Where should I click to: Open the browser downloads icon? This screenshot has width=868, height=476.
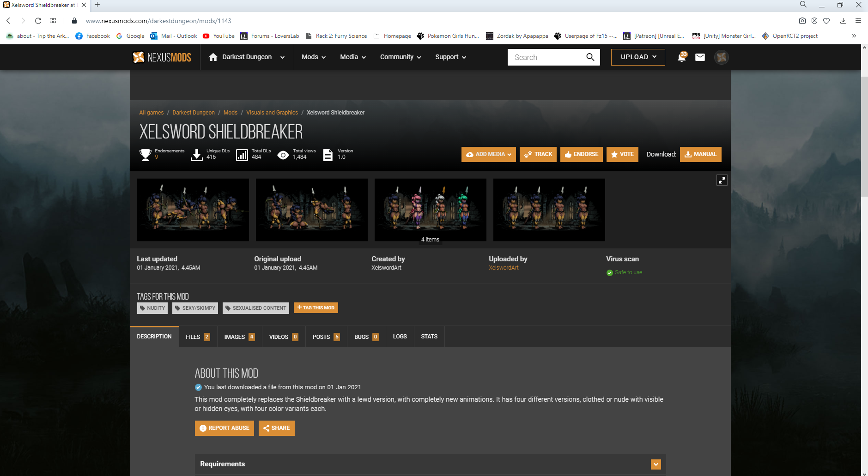click(x=843, y=21)
